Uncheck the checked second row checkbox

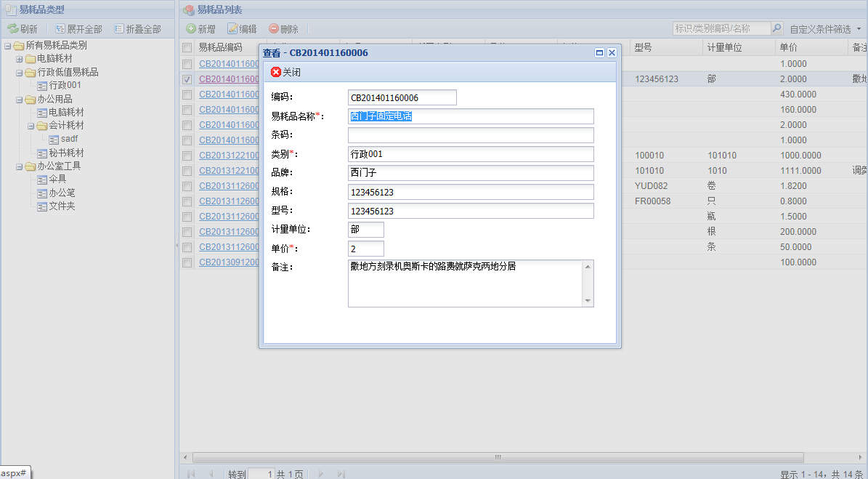click(187, 79)
